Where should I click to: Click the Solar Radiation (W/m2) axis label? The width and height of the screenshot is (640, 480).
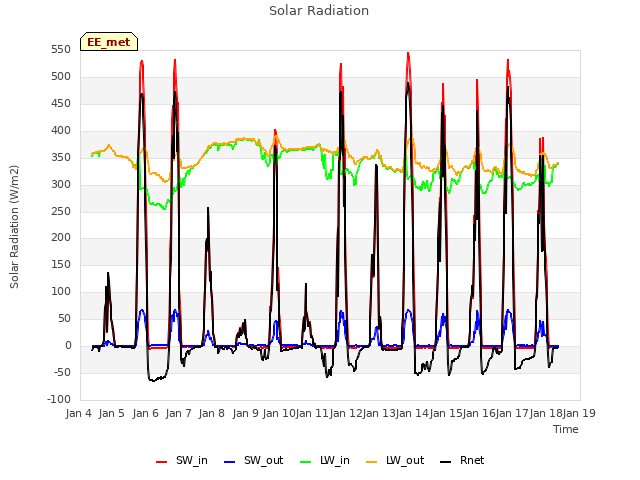point(14,227)
